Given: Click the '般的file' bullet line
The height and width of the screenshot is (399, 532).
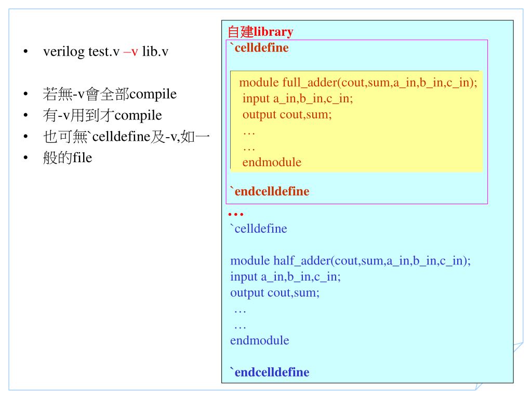Looking at the screenshot, I should (68, 158).
